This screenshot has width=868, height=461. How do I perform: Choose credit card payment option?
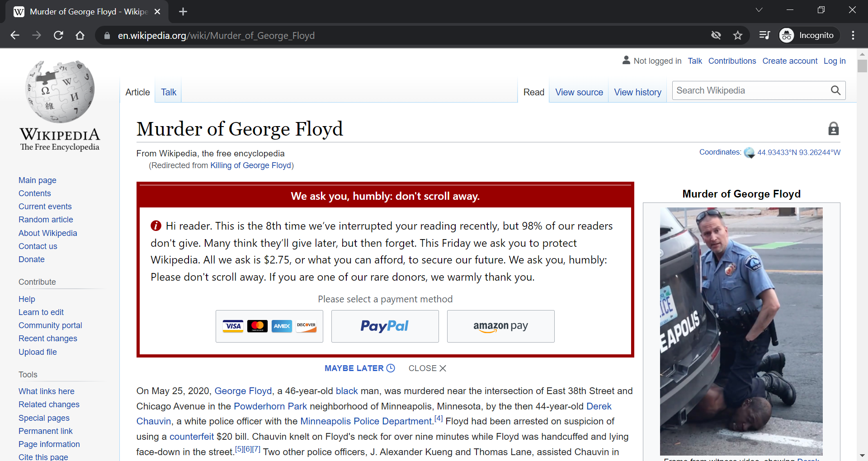click(269, 326)
